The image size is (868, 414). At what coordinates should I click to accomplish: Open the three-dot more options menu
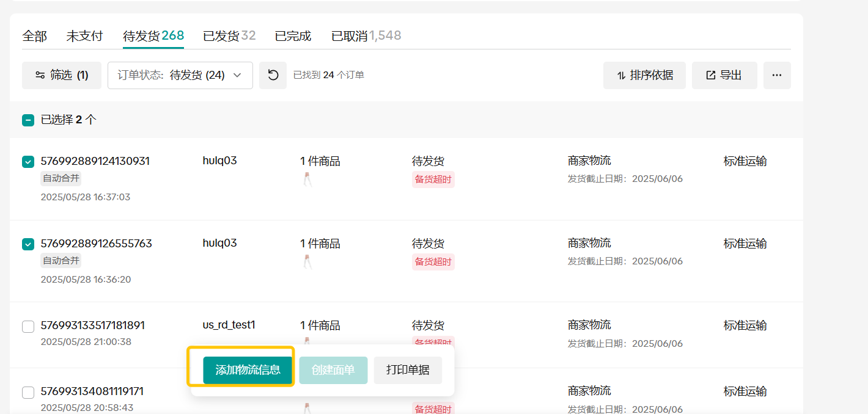pos(777,75)
